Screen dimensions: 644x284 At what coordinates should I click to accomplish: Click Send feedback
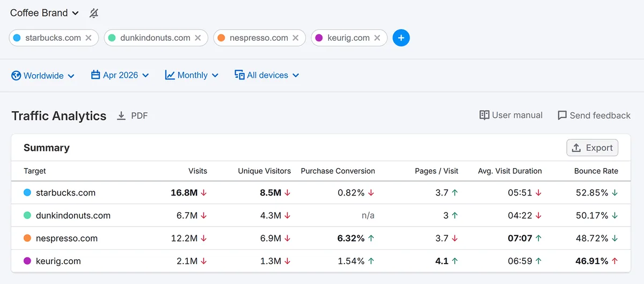(x=594, y=115)
